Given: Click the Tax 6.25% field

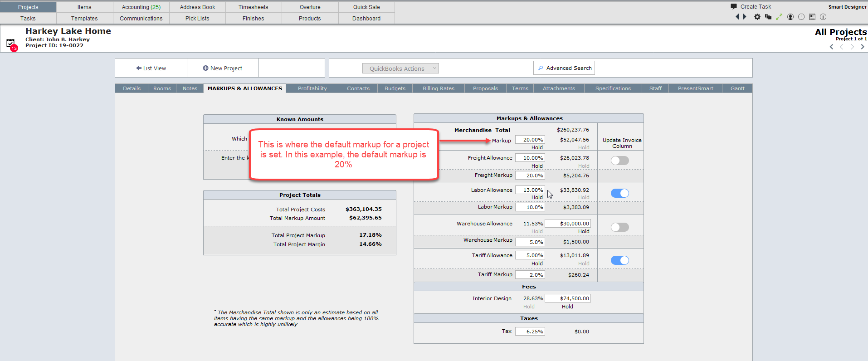Looking at the screenshot, I should click(530, 332).
